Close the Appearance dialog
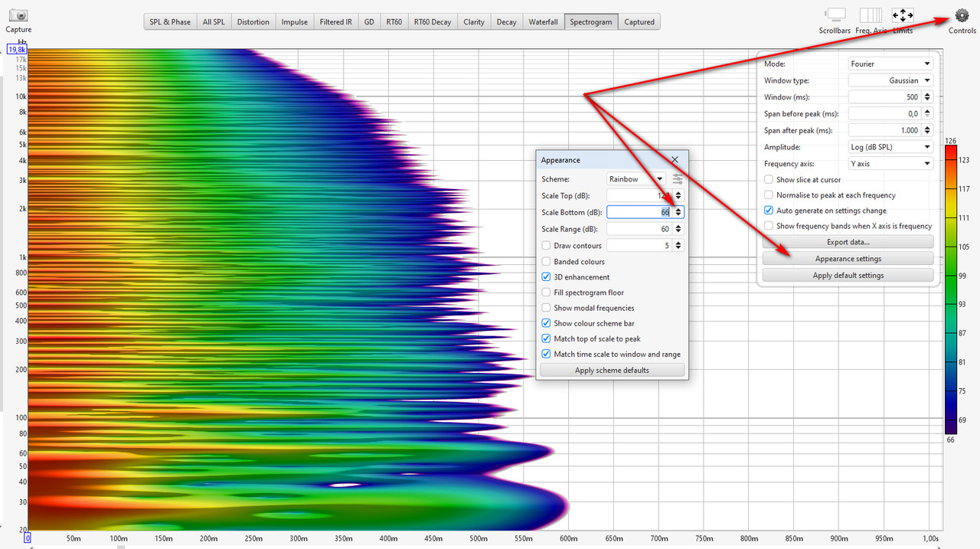 [x=675, y=160]
